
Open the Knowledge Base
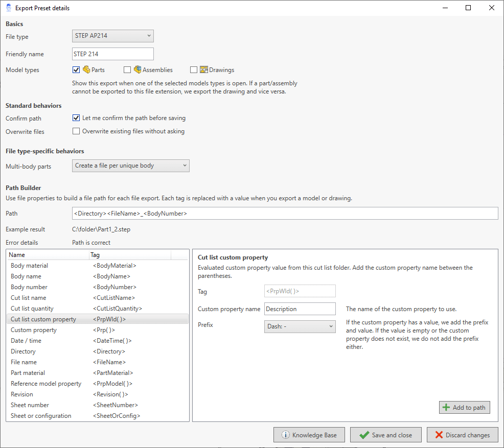tap(309, 435)
